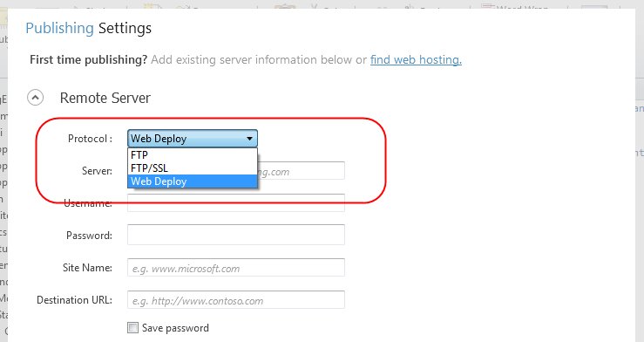Viewport: 644px width, 342px height.
Task: Click the Protocol dropdown arrow
Action: (x=249, y=139)
